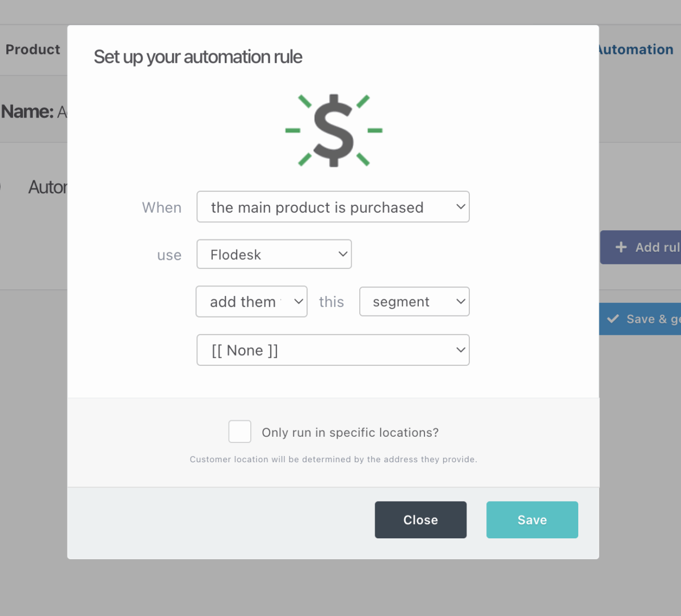681x616 pixels.
Task: Change the 'segment' type dropdown
Action: coord(414,302)
